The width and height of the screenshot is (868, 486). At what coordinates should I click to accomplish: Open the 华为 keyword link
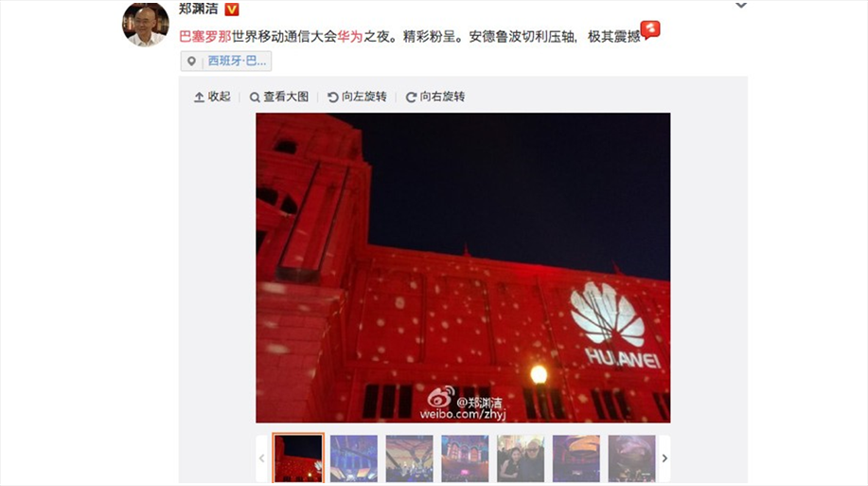[350, 37]
